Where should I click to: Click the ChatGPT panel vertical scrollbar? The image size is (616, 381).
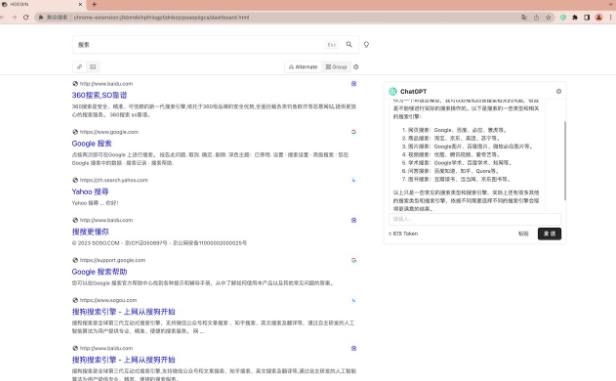click(x=565, y=161)
